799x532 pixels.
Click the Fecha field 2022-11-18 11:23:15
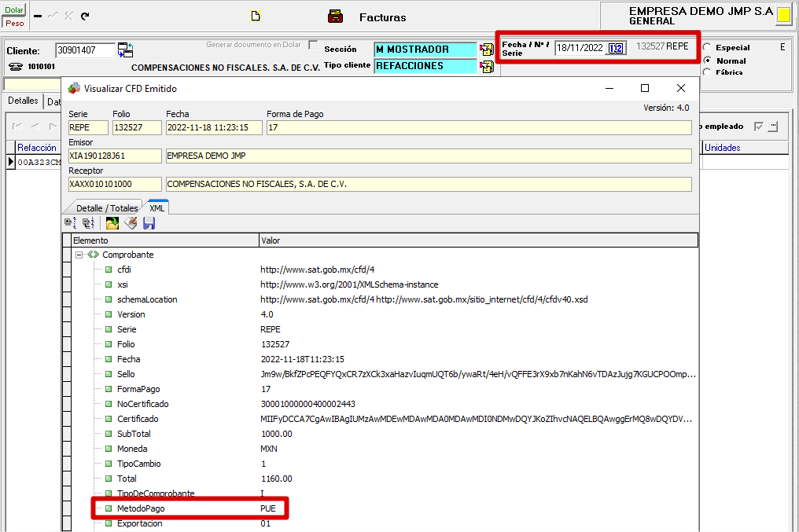click(214, 128)
